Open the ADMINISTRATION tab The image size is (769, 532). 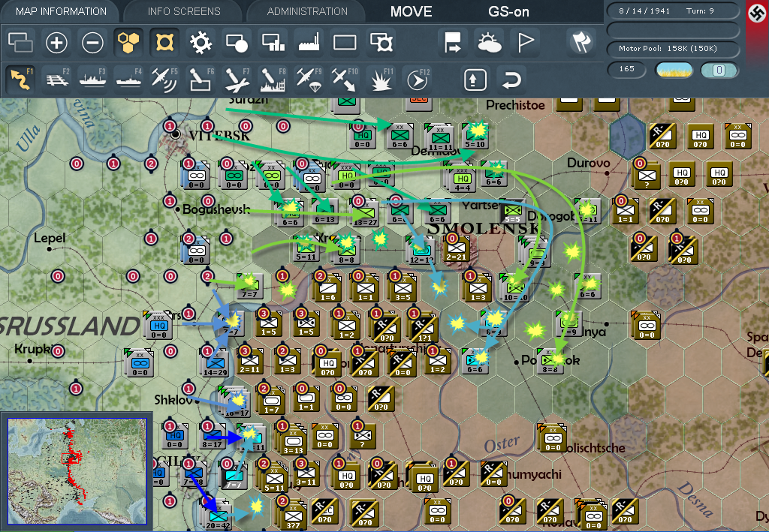(307, 11)
